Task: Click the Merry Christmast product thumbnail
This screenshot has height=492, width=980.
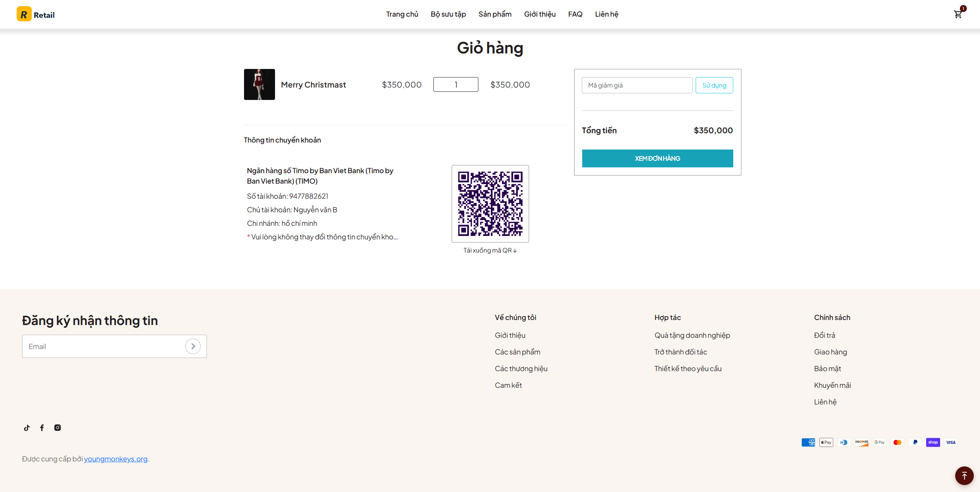Action: 259,84
